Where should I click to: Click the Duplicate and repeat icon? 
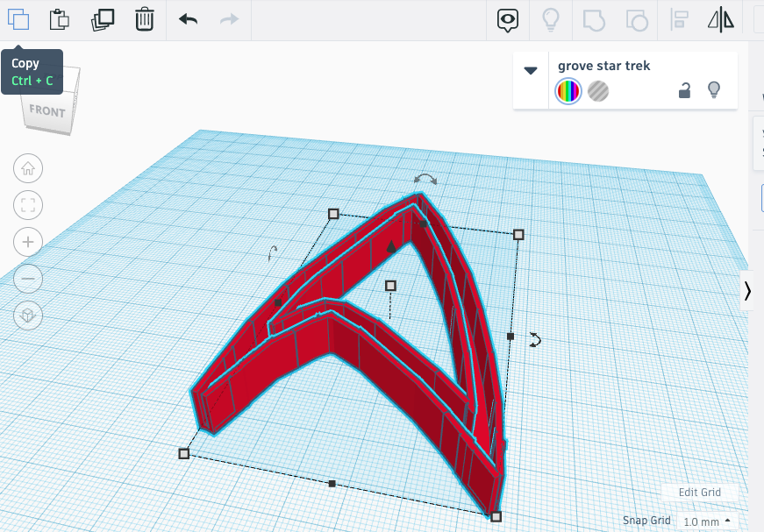[103, 20]
